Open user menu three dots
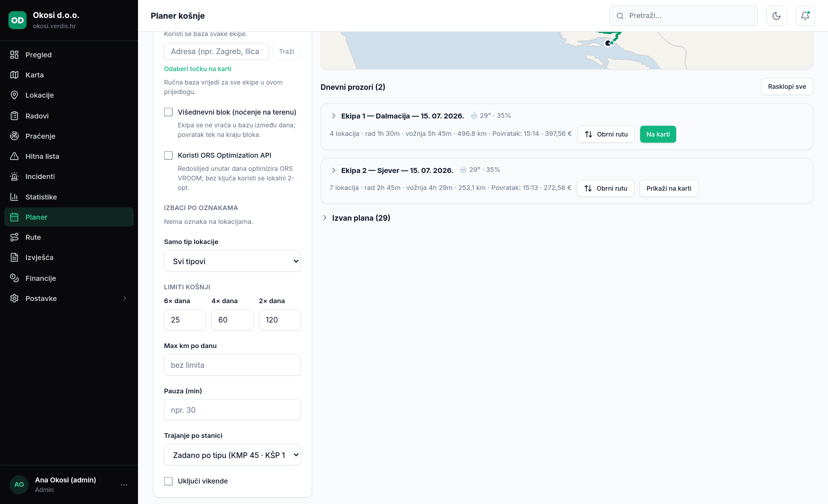 (124, 485)
